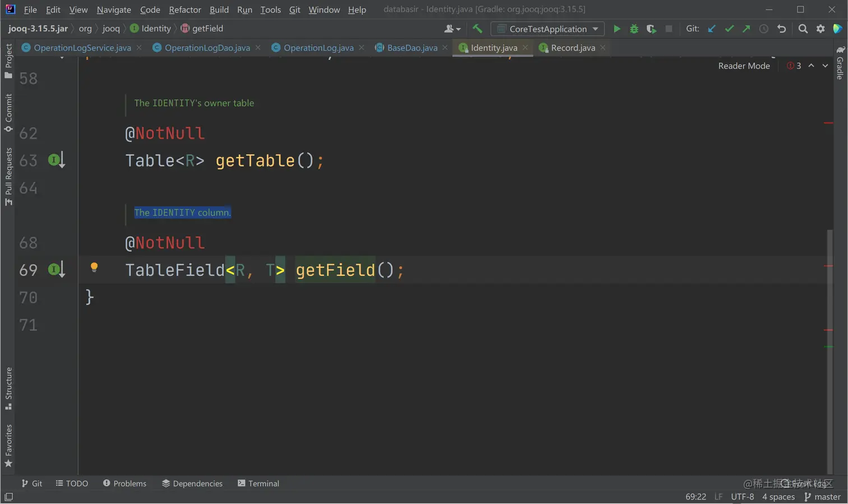
Task: Toggle the Commit tool window
Action: point(8,113)
